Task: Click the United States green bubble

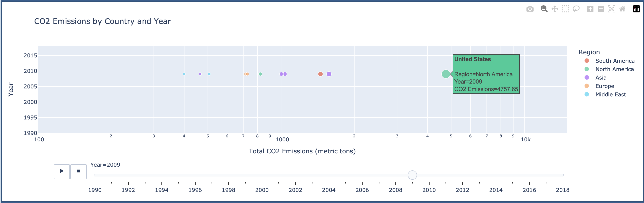Action: pyautogui.click(x=446, y=74)
